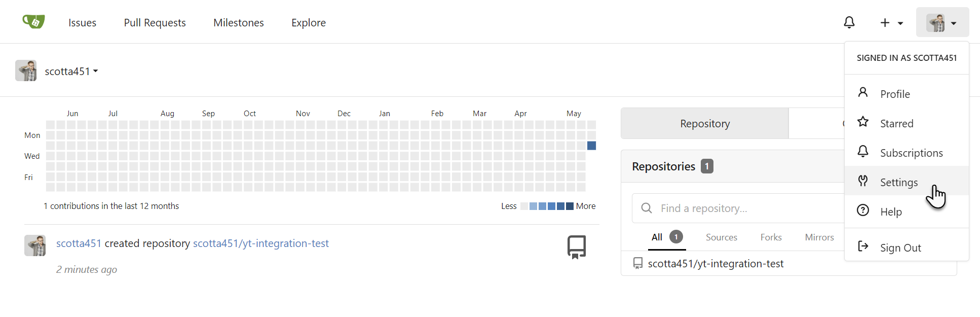Switch to the Sources repository filter tab

click(x=721, y=237)
